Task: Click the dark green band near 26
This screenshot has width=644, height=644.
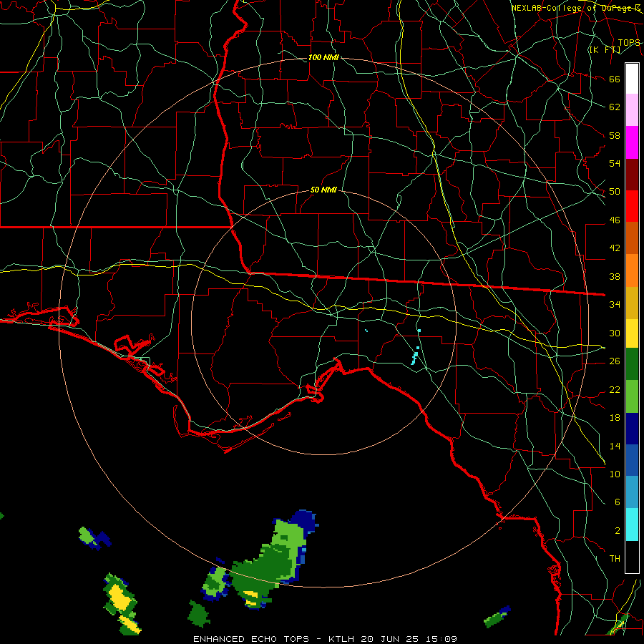Action: (632, 364)
